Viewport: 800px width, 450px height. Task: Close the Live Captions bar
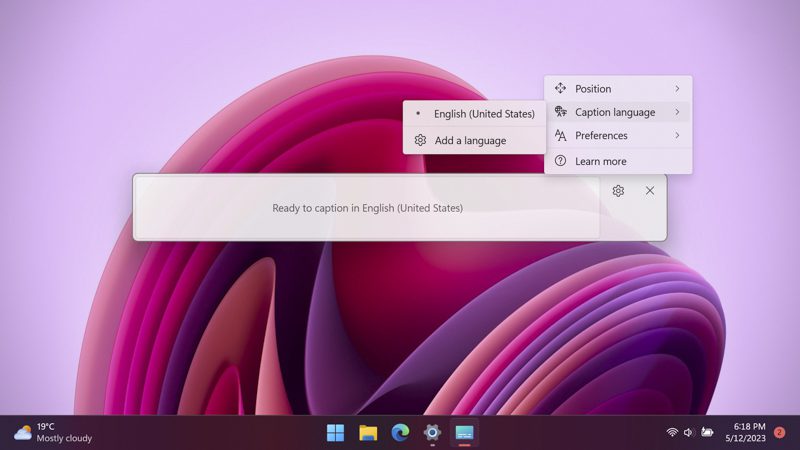point(649,190)
